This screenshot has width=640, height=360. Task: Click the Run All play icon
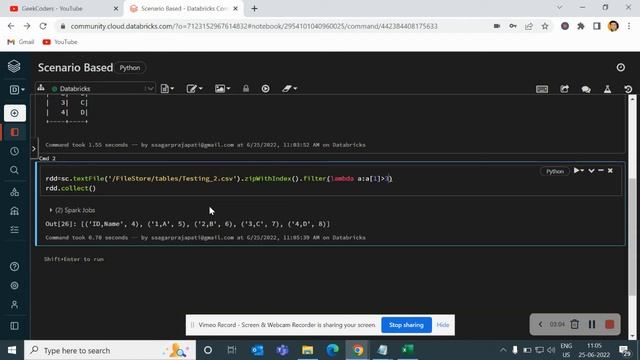pyautogui.click(x=265, y=89)
